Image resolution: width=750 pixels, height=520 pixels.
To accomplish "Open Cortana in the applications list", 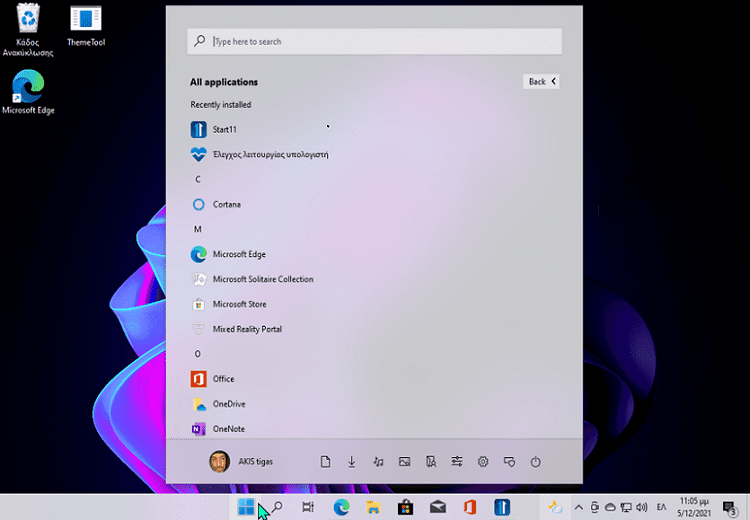I will [x=216, y=204].
